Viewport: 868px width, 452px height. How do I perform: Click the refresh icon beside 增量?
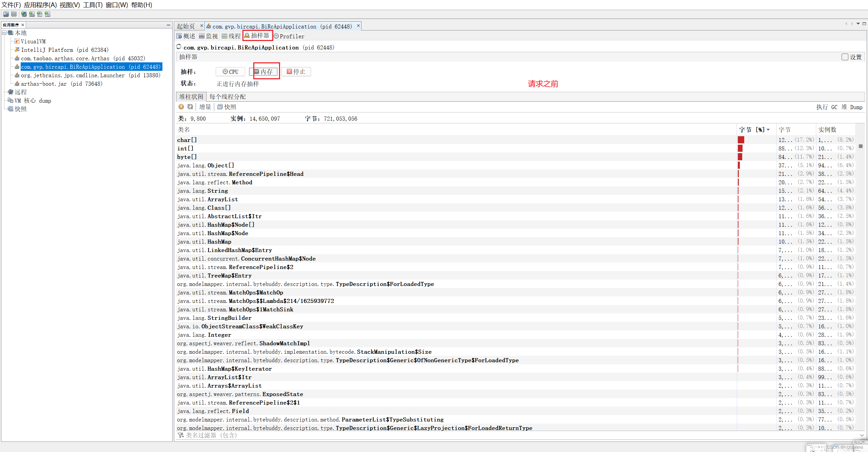tap(190, 107)
